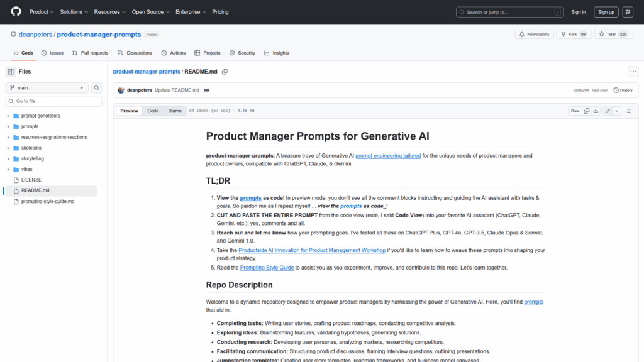Image resolution: width=644 pixels, height=362 pixels.
Task: Open the README outline list icon
Action: point(628,111)
